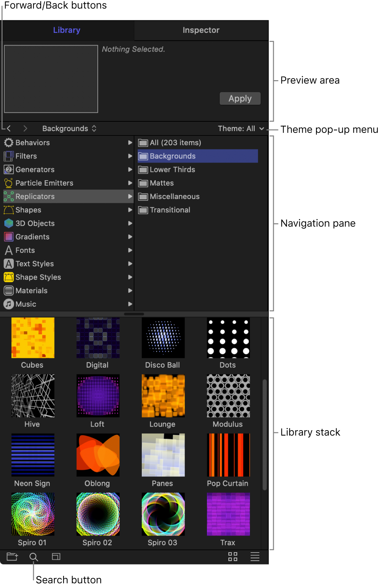Screen dimensions: 382x588
Task: Expand the Music category arrow
Action: (130, 304)
